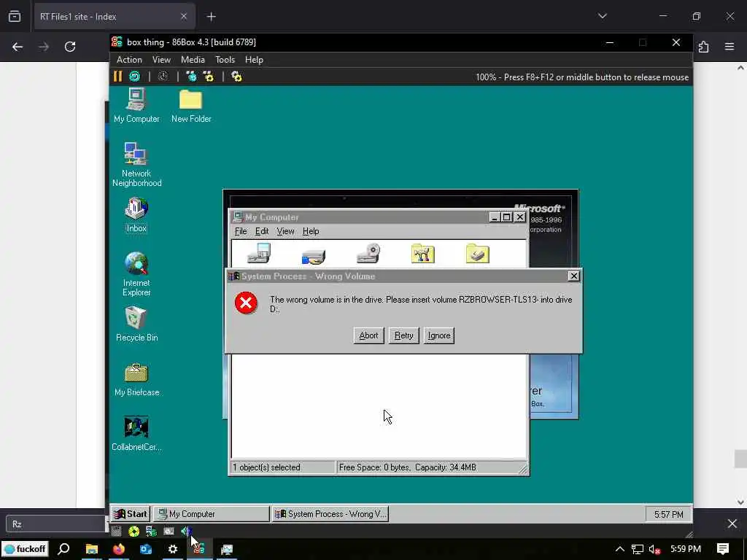Close the Wrong Volume error dialog
Image resolution: width=747 pixels, height=560 pixels.
tap(573, 276)
